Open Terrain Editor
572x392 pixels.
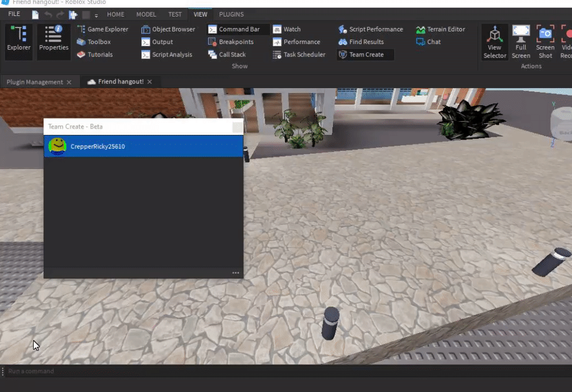(x=440, y=29)
